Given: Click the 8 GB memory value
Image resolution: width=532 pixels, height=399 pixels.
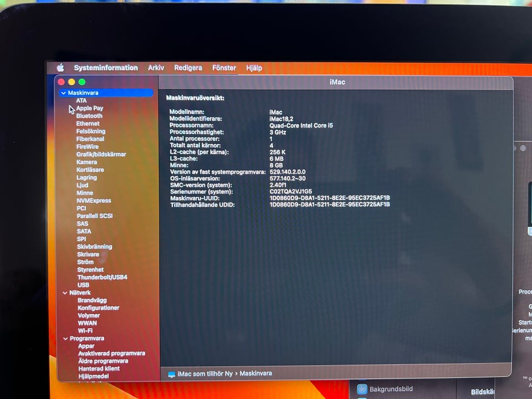Looking at the screenshot, I should coord(276,165).
